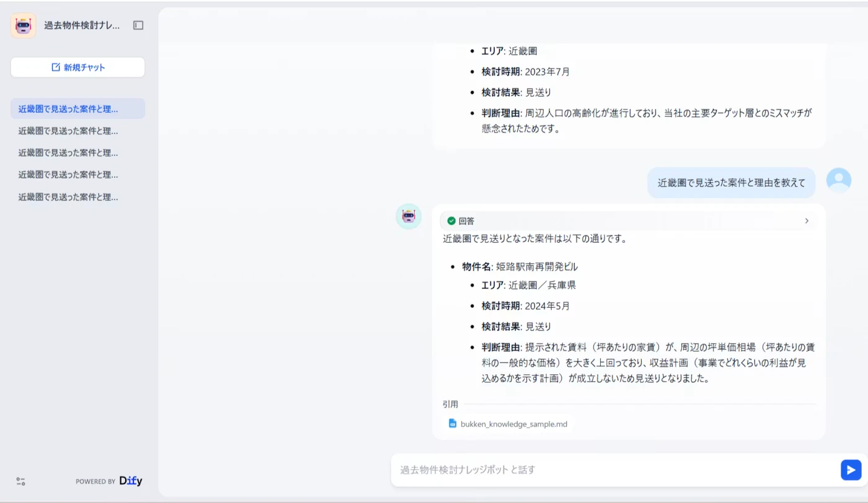868x503 pixels.
Task: Click the user avatar beside the question
Action: (x=839, y=180)
